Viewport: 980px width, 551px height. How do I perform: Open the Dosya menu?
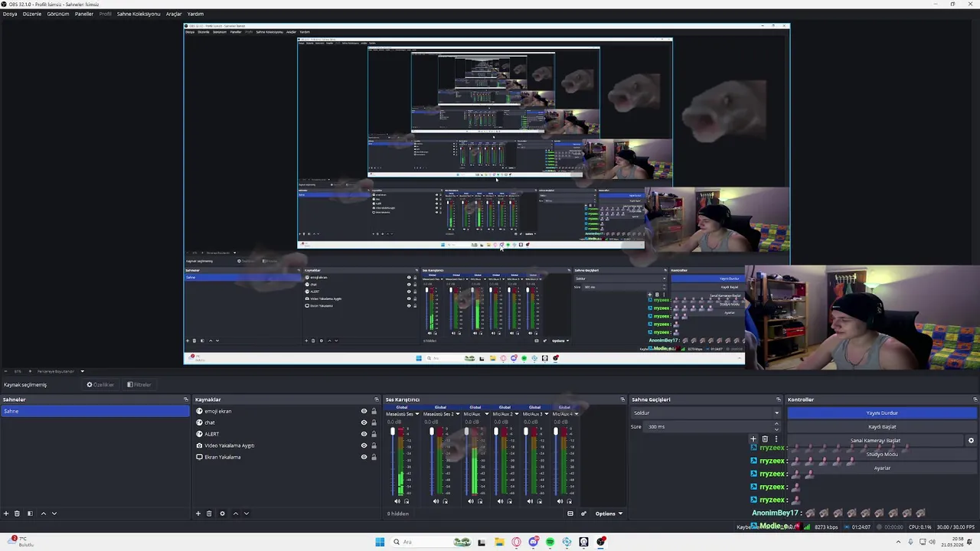tap(10, 14)
